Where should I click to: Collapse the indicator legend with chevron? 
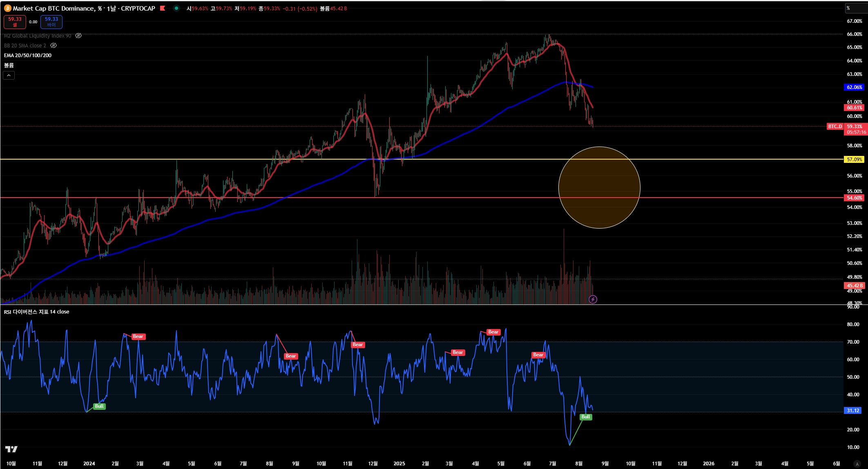point(9,75)
